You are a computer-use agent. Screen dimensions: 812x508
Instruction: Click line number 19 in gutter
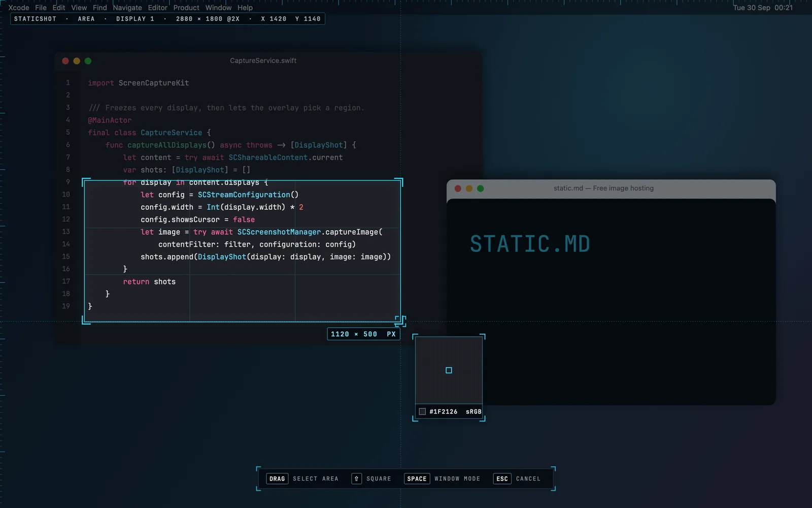coord(66,306)
